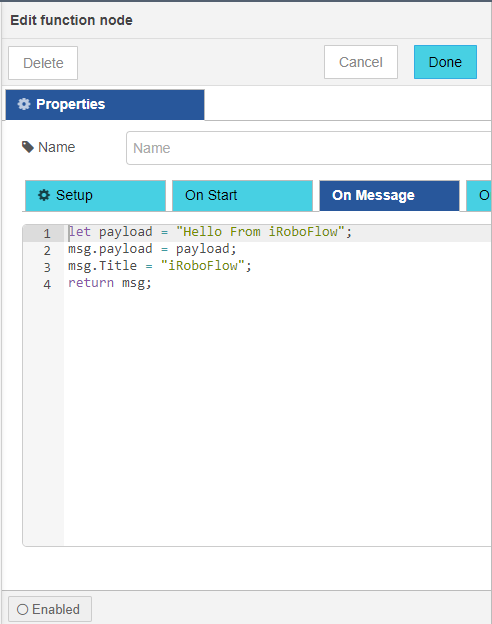Select the On Message tab

tap(389, 195)
